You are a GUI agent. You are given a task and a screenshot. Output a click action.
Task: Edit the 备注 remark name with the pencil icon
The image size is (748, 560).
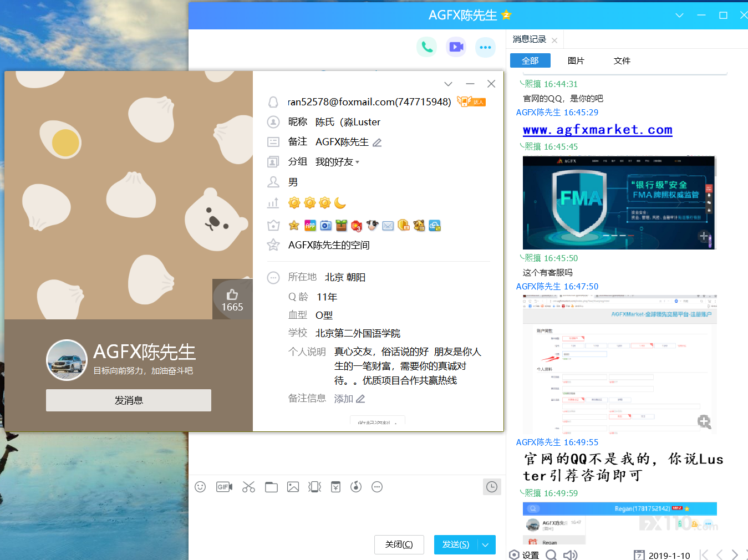pos(377,142)
